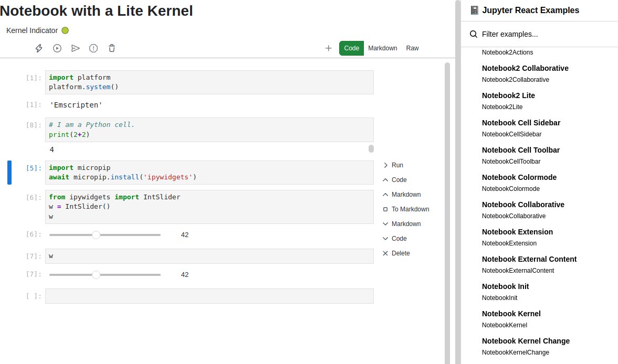618x364 pixels.
Task: Switch cell type to Markdown in toolbar
Action: pyautogui.click(x=383, y=48)
